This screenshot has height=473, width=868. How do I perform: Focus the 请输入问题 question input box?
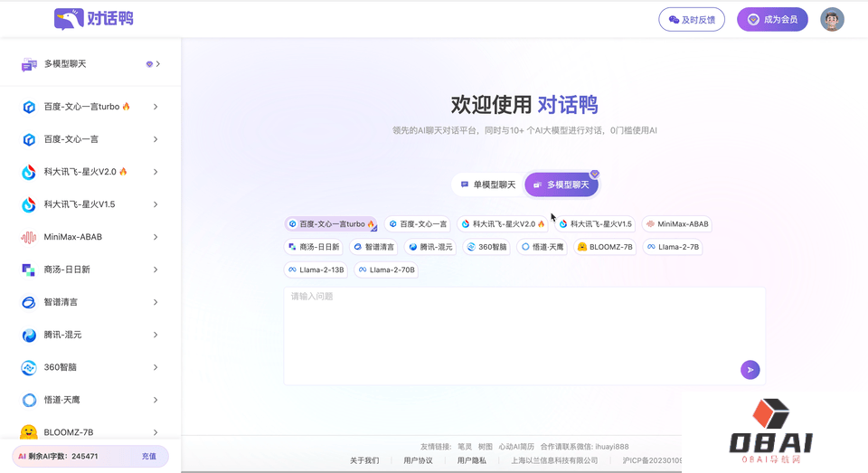coord(524,336)
